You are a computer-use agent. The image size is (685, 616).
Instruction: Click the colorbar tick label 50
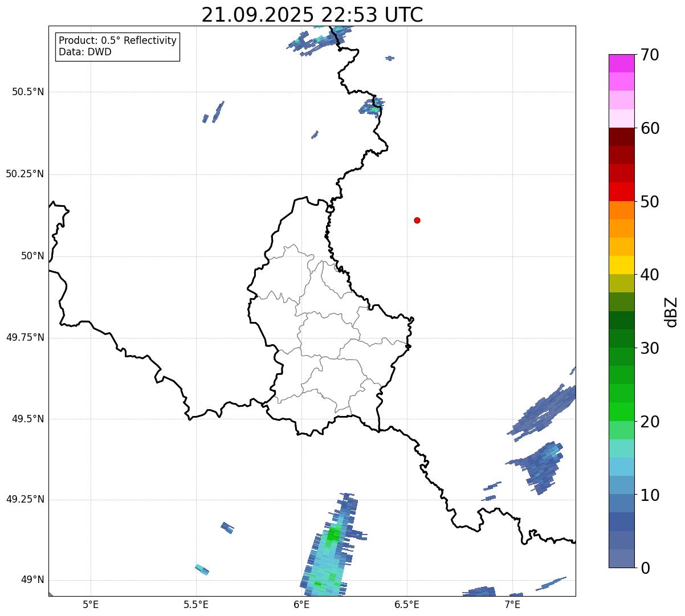click(650, 202)
